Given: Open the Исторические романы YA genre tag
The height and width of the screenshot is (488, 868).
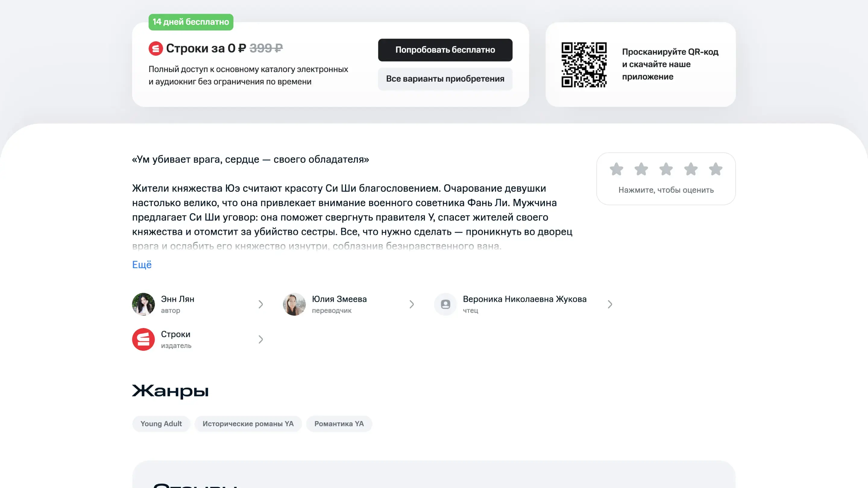Looking at the screenshot, I should tap(248, 424).
